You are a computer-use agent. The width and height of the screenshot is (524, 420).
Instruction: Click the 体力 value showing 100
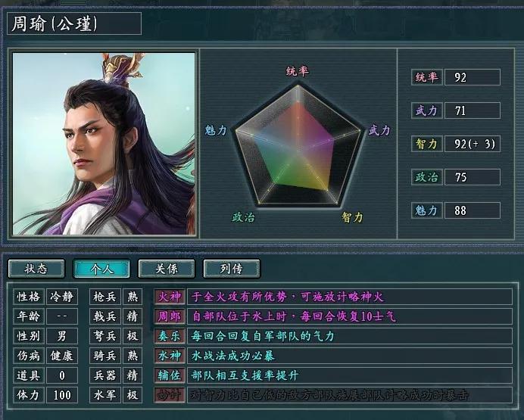62,395
